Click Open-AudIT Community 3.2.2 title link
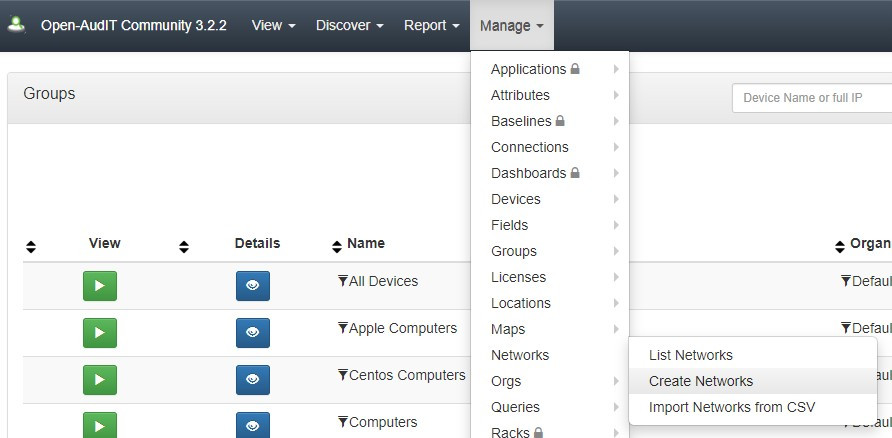Image resolution: width=892 pixels, height=438 pixels. (x=134, y=26)
